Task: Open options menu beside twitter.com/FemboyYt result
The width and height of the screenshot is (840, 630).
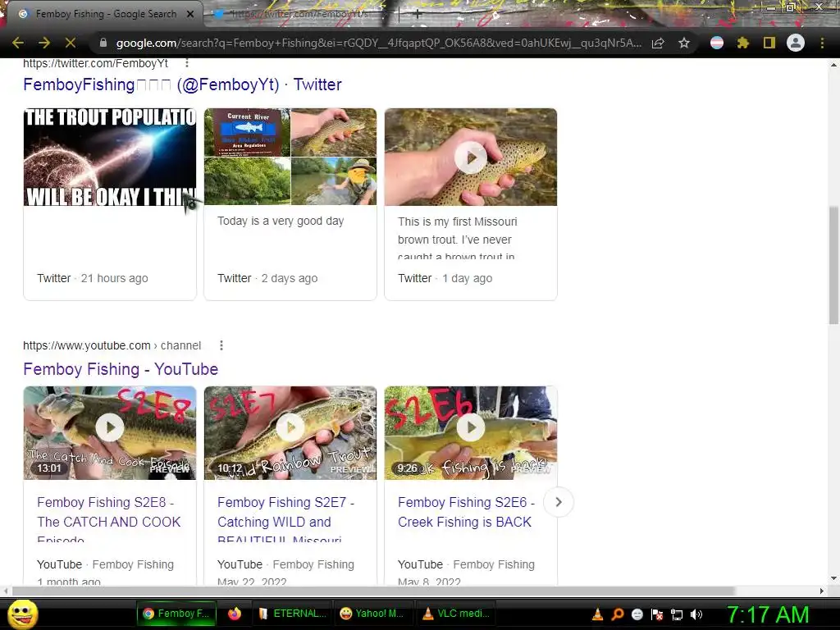Action: [186, 63]
